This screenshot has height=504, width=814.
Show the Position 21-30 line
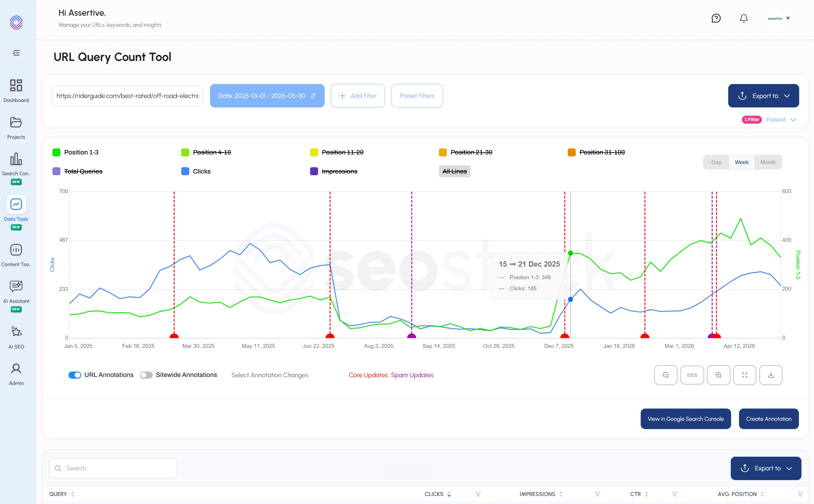[x=465, y=152]
